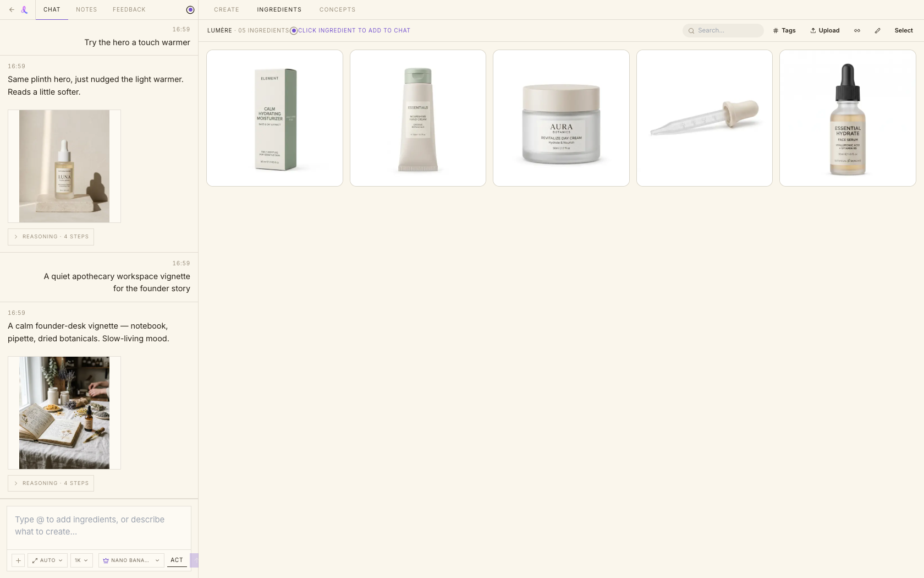Viewport: 924px width, 578px height.
Task: Open the Luna serum hero image
Action: 64,166
